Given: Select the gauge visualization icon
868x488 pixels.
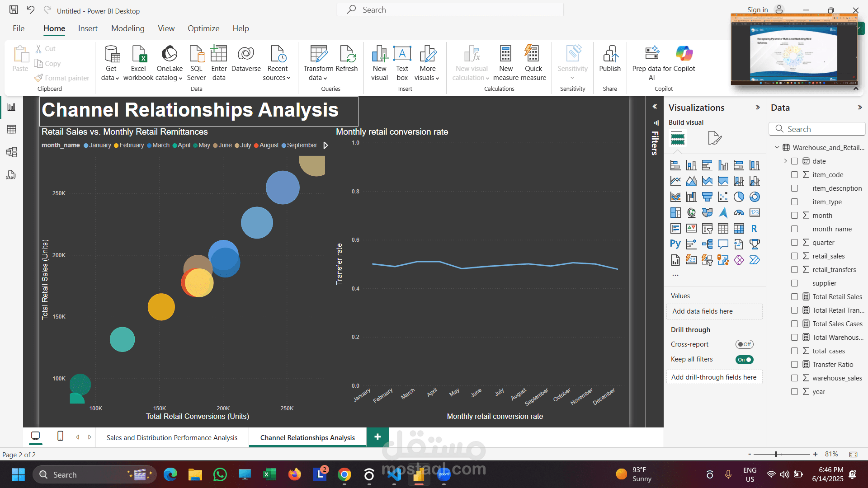Looking at the screenshot, I should [739, 213].
